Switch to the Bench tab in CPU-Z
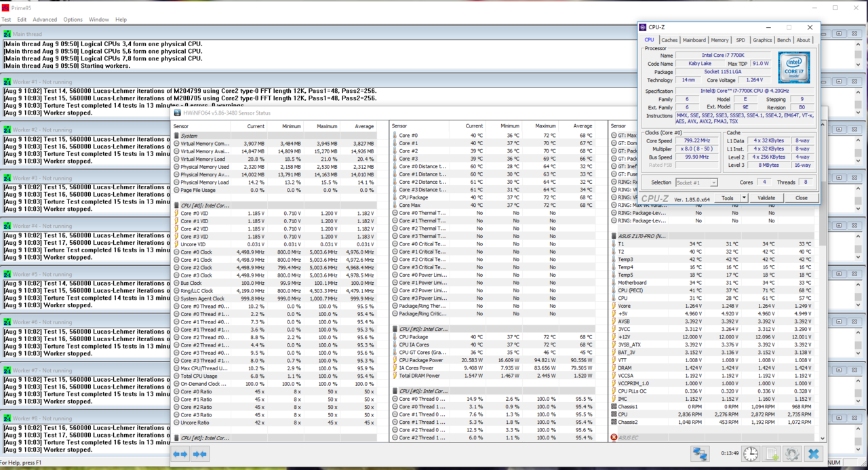This screenshot has height=470, width=868. click(784, 40)
